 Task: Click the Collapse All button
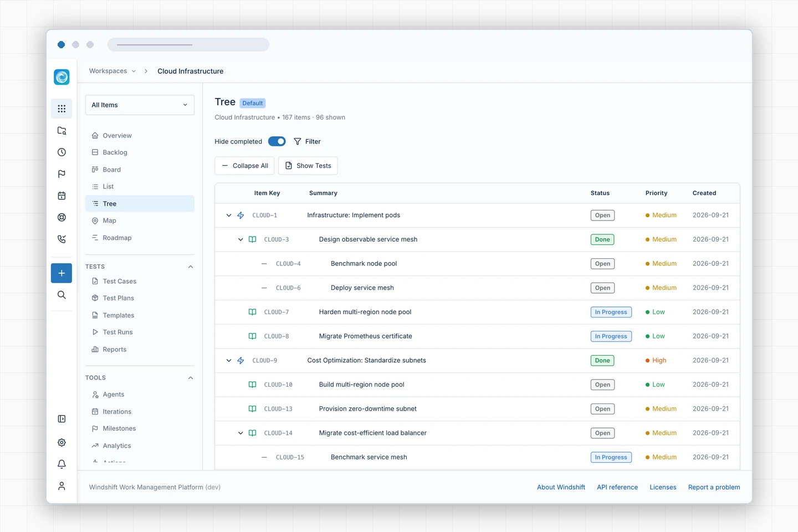244,166
